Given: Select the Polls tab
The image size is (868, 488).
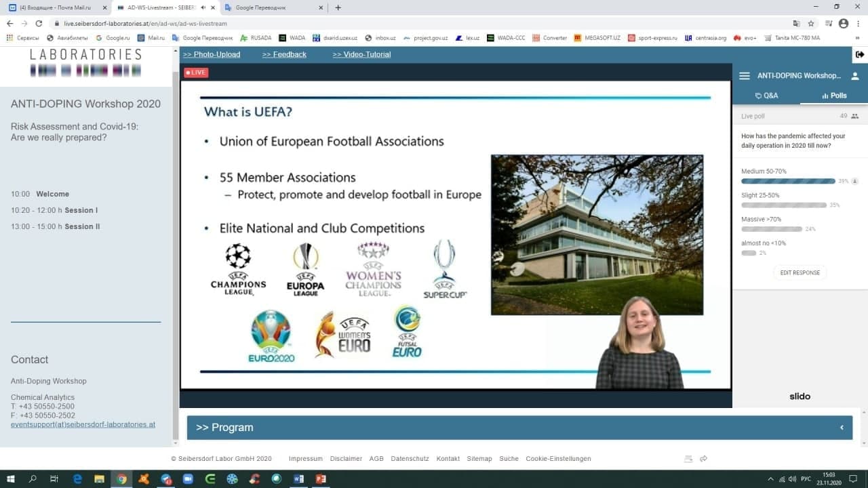Looking at the screenshot, I should (x=834, y=96).
